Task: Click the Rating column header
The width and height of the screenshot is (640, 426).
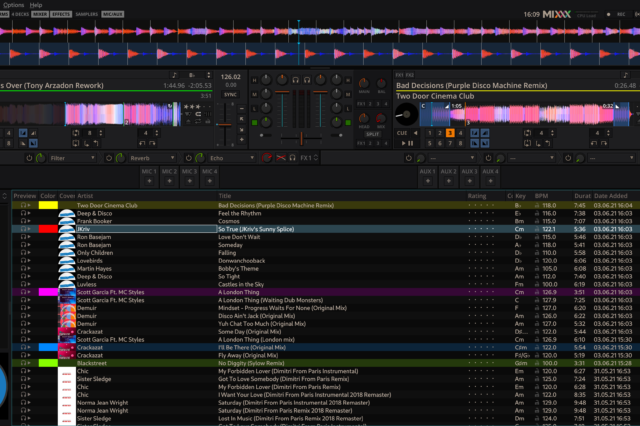Action: pyautogui.click(x=478, y=196)
